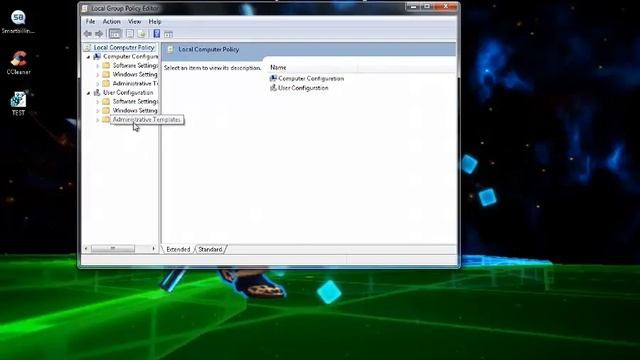Expand Administrative Templates under Computer Configuration
Screen dimensions: 640x360
tap(98, 84)
